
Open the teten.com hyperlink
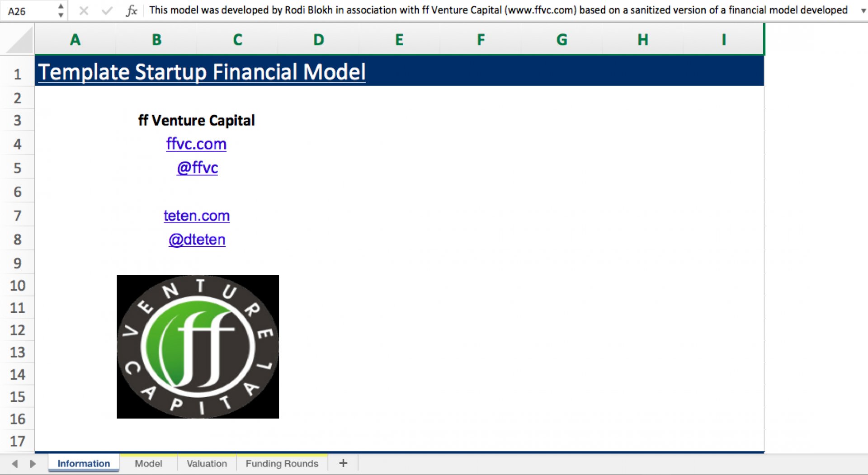(196, 216)
